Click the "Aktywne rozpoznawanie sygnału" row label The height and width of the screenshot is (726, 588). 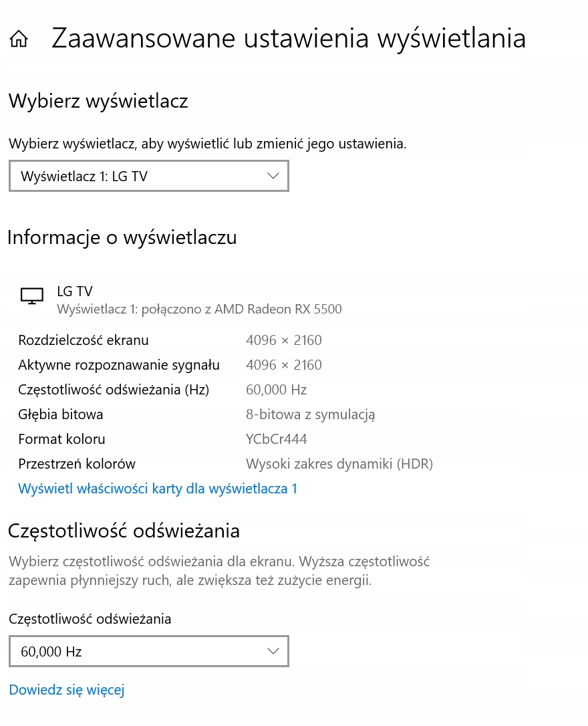point(119,365)
